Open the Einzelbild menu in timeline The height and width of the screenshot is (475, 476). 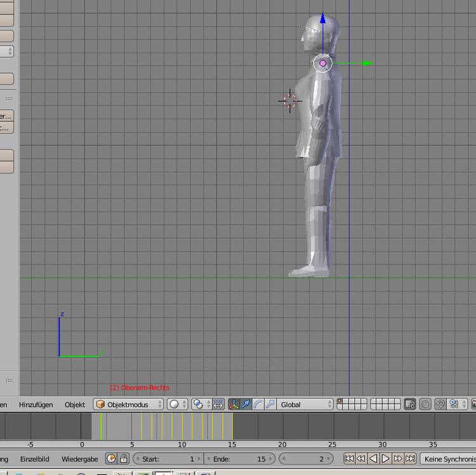click(35, 459)
